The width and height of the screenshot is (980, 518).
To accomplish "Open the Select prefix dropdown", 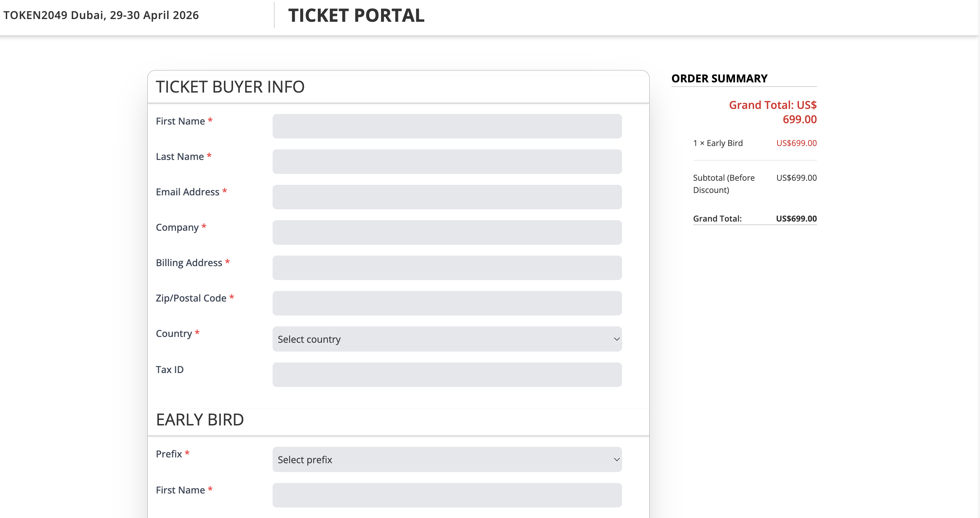I will [447, 459].
